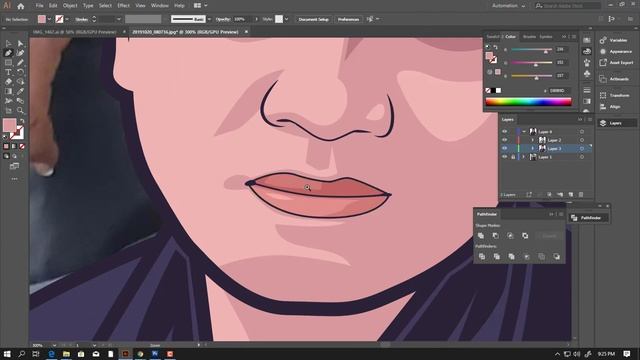Screen dimensions: 640x360
Task: Click the Preferences button
Action: [348, 19]
